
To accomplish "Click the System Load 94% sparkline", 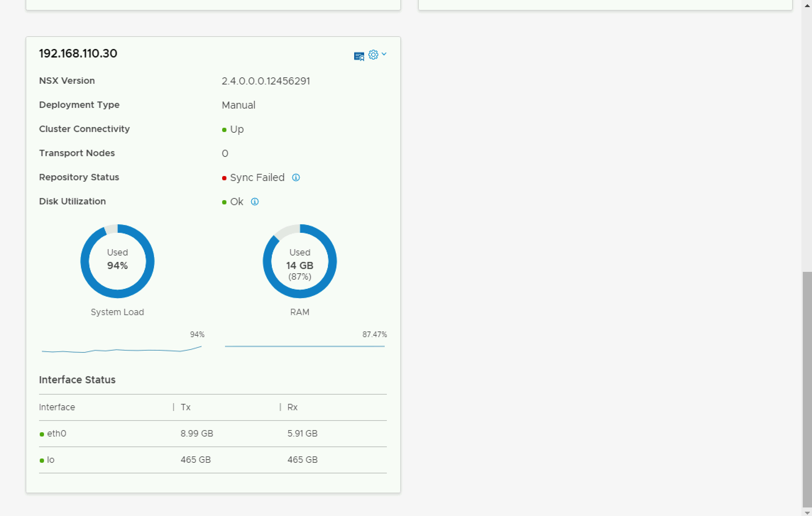I will click(121, 350).
